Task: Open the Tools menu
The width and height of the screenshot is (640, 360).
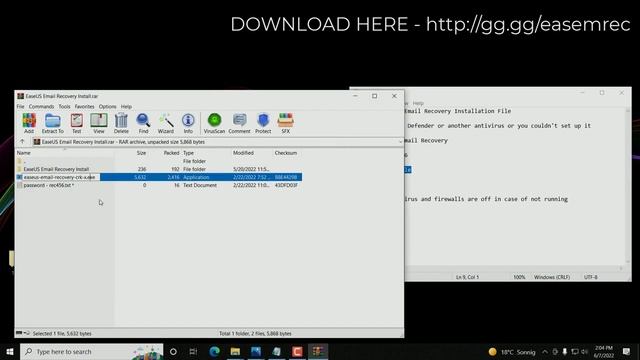Action: (64, 107)
